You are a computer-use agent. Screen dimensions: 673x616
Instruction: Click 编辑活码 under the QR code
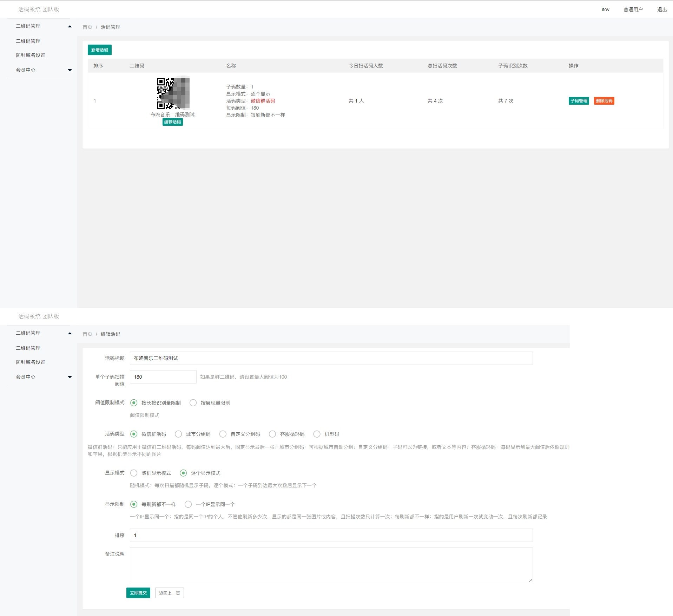172,122
